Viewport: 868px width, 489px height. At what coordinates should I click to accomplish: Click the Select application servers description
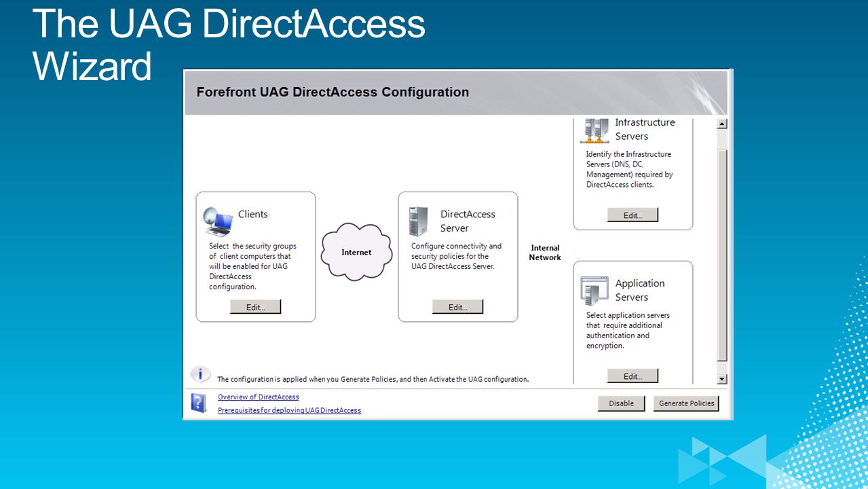[x=628, y=330]
